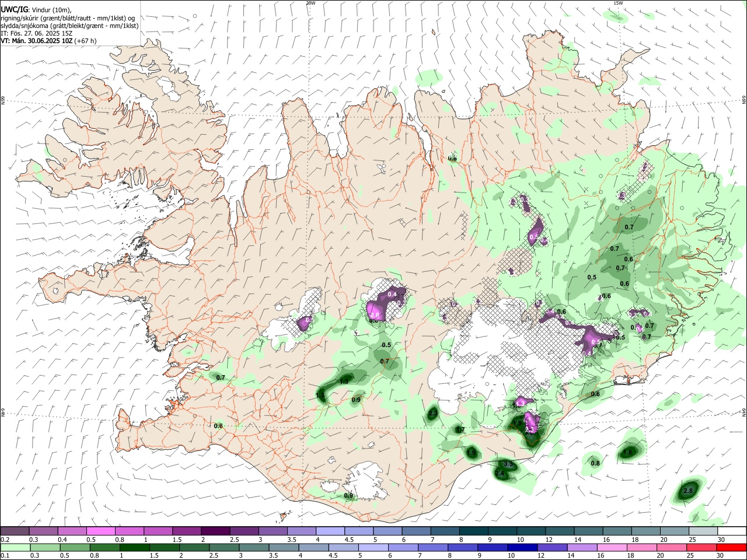
Task: Click the bright pink 0.5 swatch in snow legend
Action: tap(100, 531)
